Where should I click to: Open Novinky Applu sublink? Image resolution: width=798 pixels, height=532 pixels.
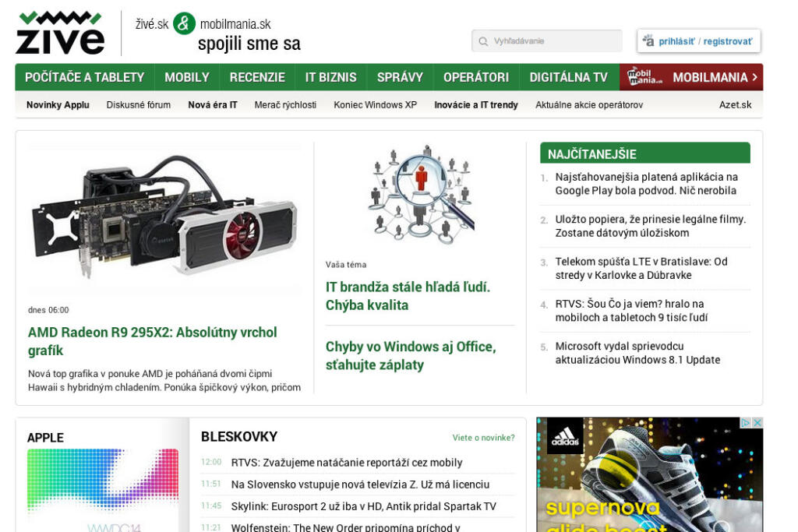coord(58,105)
